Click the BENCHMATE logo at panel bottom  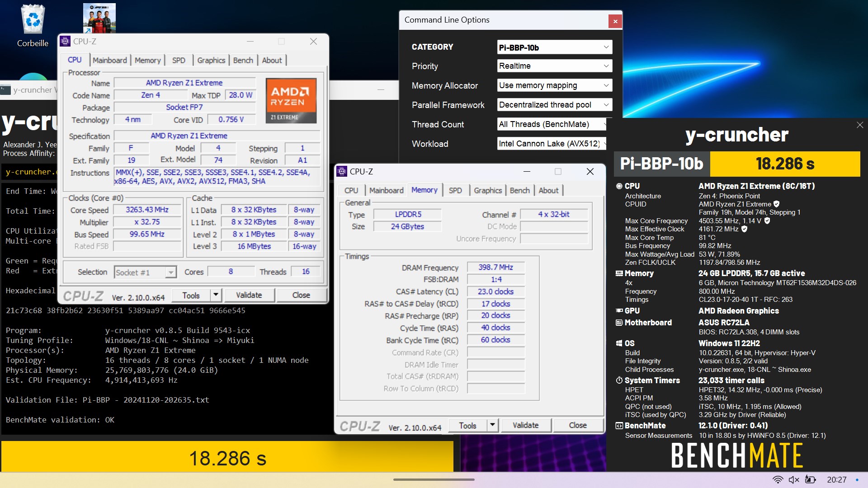coord(737,455)
